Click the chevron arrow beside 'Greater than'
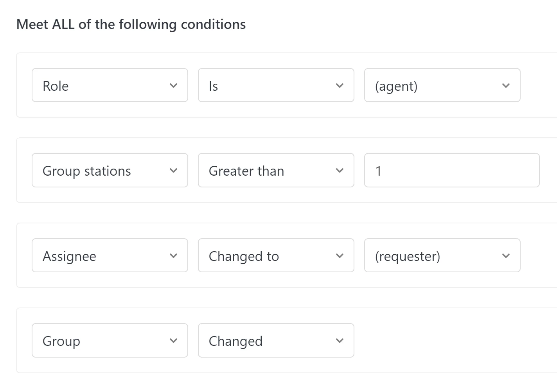This screenshot has width=557, height=392. (x=340, y=171)
